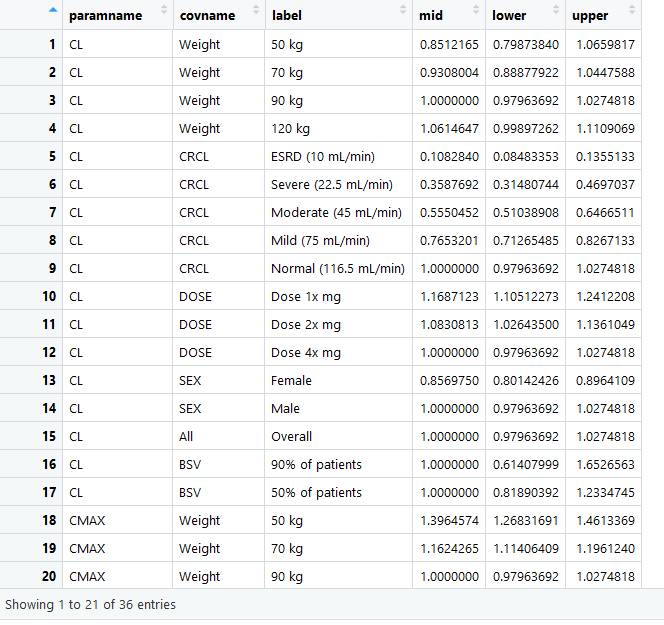Click the '90% of patients' label cell
This screenshot has height=625, width=664.
tap(316, 465)
